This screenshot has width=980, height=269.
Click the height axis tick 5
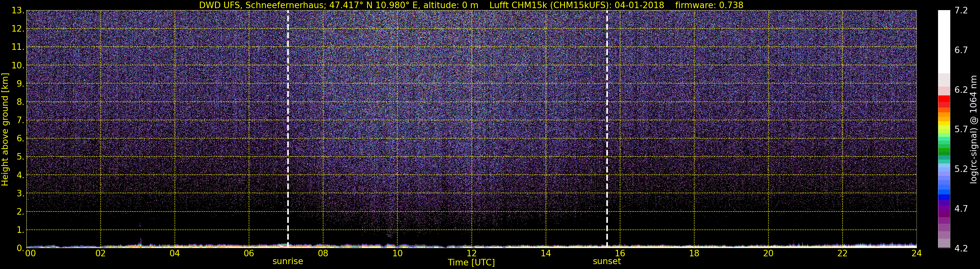(20, 157)
